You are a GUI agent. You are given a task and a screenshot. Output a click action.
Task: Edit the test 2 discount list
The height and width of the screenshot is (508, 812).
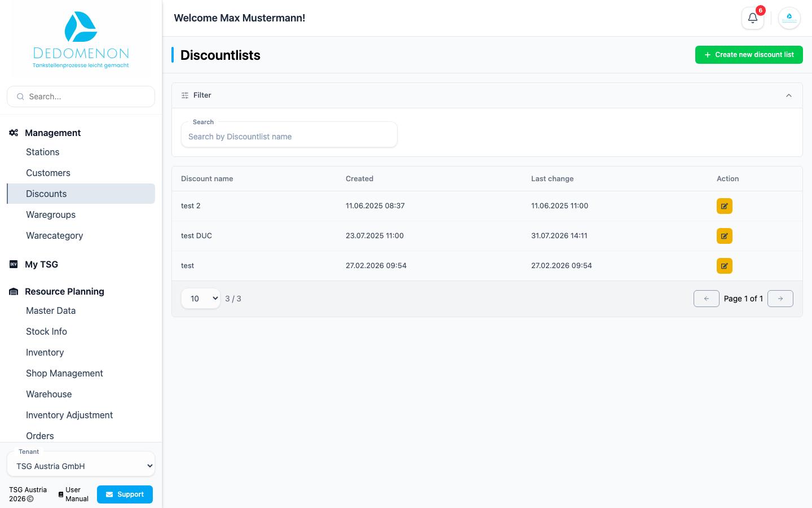[724, 206]
